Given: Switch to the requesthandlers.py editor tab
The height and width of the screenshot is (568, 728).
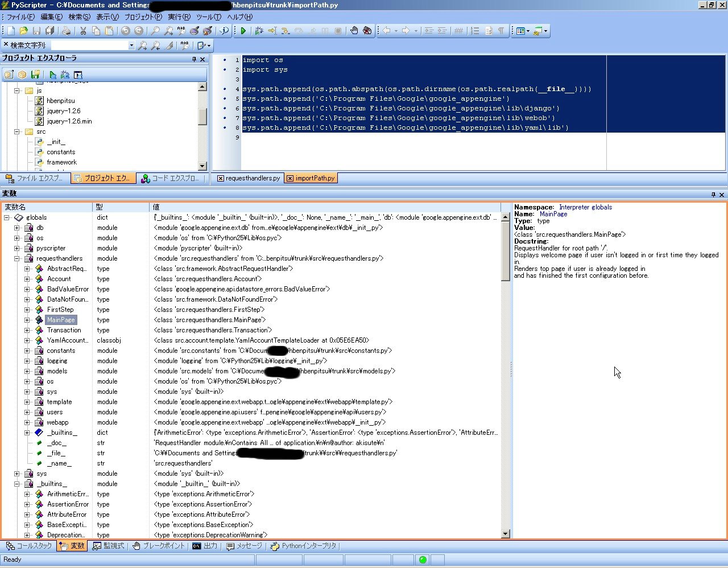Looking at the screenshot, I should click(249, 178).
